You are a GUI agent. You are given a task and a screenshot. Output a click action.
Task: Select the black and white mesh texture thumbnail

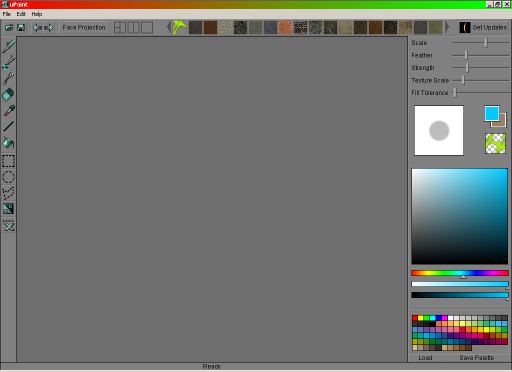[300, 27]
